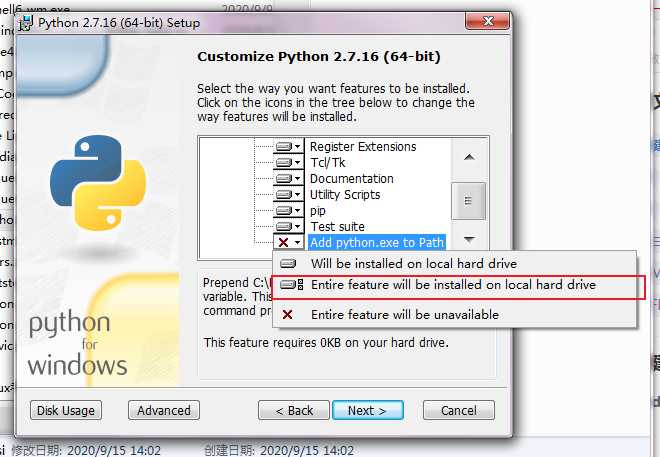Select the Register Extensions feature row
This screenshot has width=660, height=457.
pos(363,146)
